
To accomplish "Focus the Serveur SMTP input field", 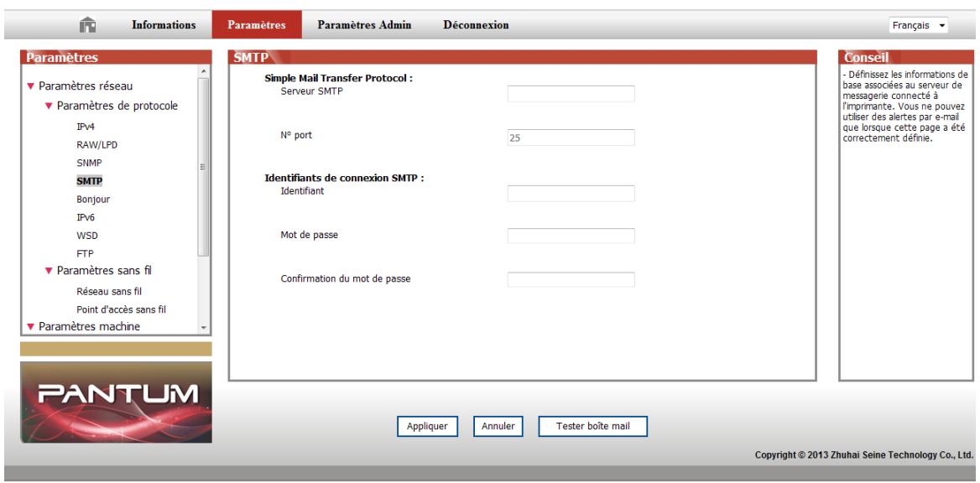I will (571, 93).
